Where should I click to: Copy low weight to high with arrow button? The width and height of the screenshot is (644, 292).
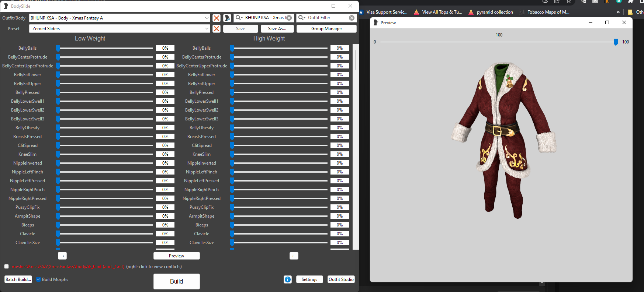62,256
